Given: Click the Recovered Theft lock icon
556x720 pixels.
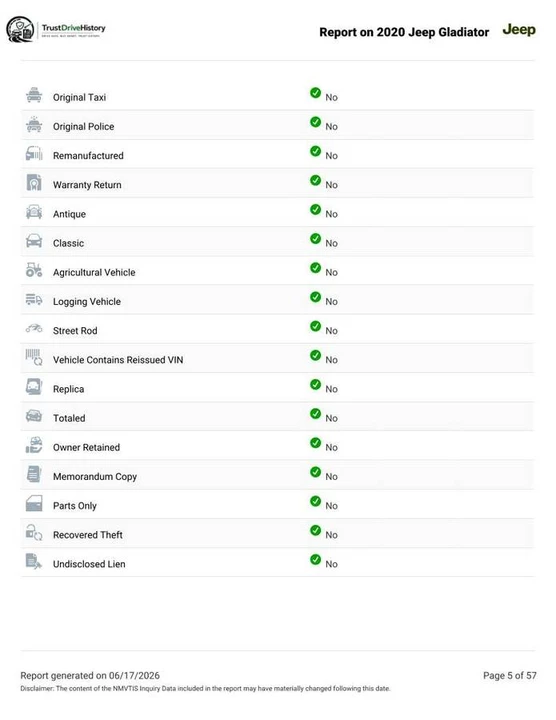Looking at the screenshot, I should [34, 533].
